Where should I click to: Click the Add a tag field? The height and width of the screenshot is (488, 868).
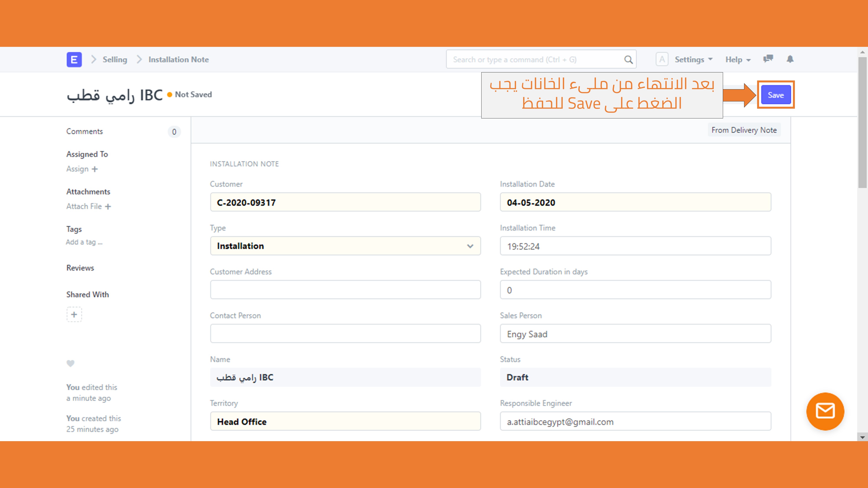84,242
